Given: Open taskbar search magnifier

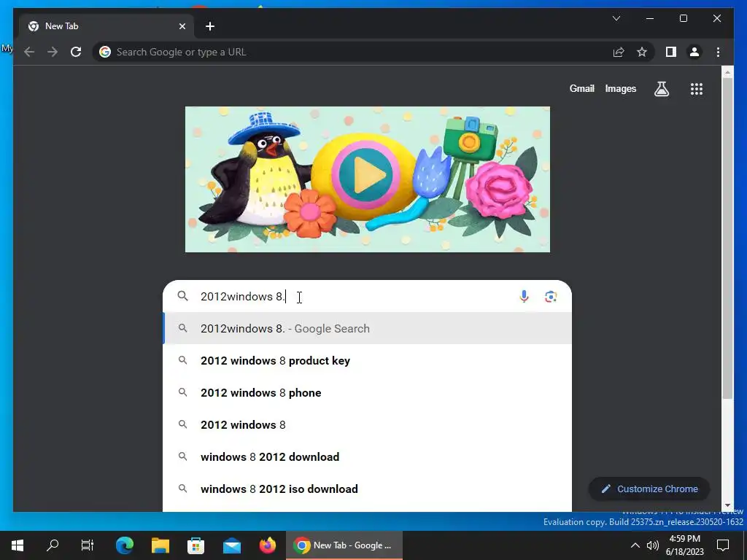Looking at the screenshot, I should [53, 545].
